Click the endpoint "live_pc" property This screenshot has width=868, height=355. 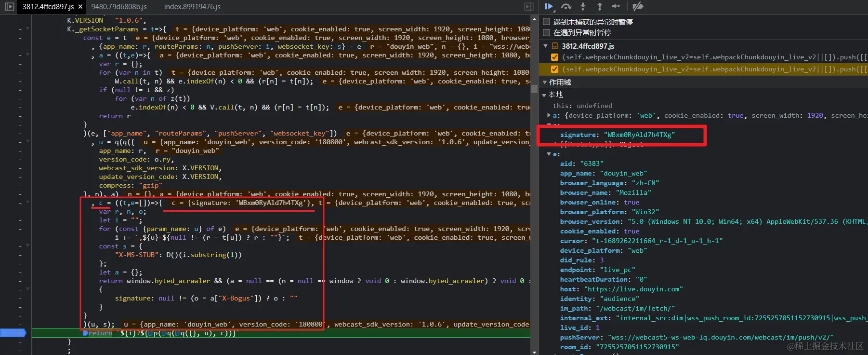(597, 270)
